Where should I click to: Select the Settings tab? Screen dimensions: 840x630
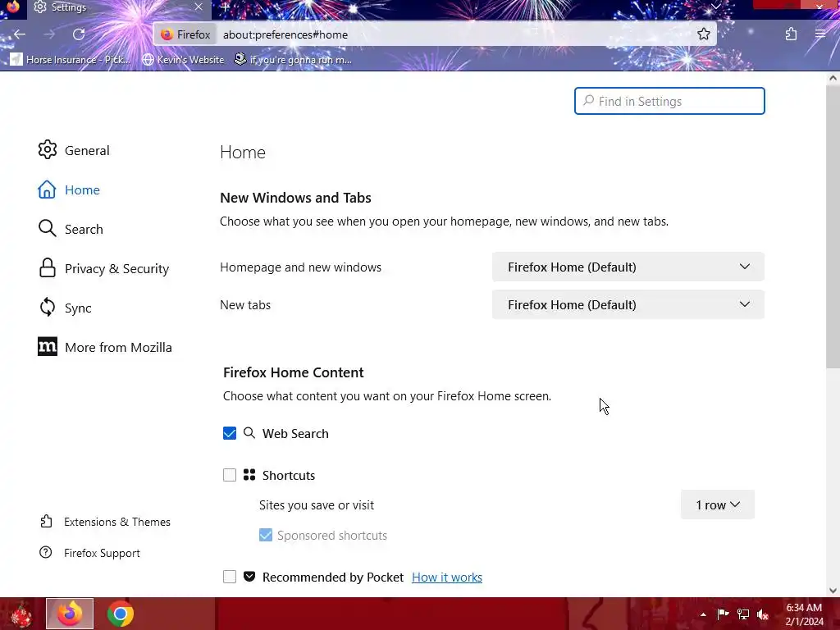click(118, 7)
